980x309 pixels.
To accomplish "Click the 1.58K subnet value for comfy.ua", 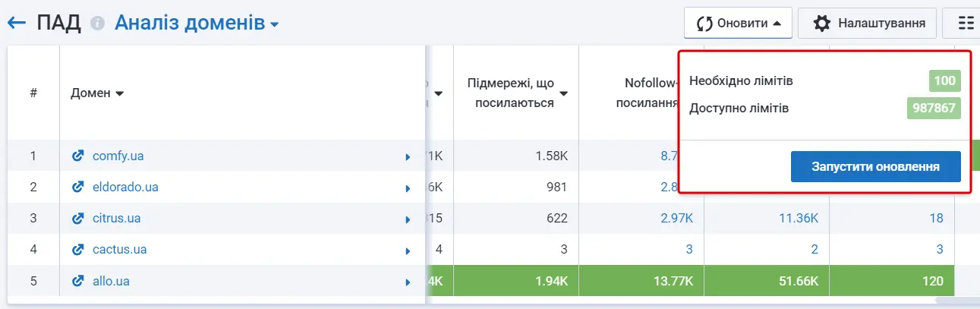I will point(551,156).
